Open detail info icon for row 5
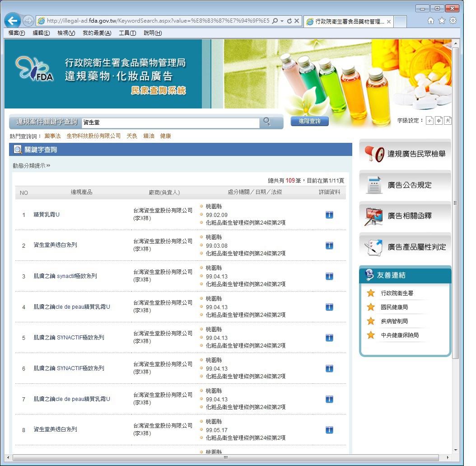The width and height of the screenshot is (476, 466). coord(329,338)
